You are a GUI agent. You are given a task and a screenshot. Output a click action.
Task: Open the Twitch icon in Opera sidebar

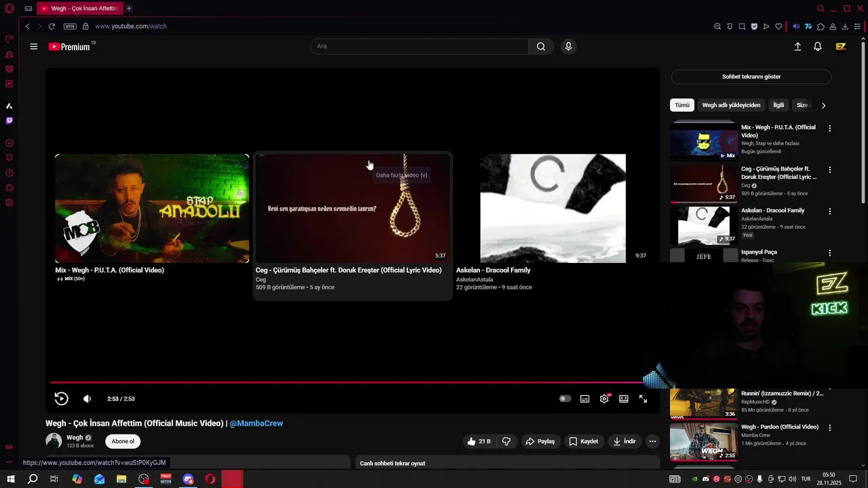click(9, 121)
